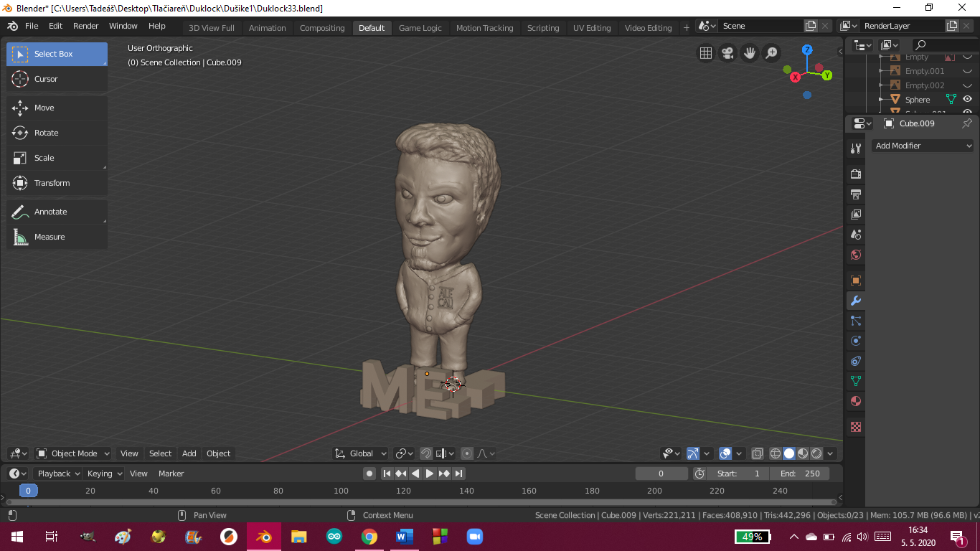Expand the Sphere item in outliner
Viewport: 980px width, 551px height.
pyautogui.click(x=882, y=100)
